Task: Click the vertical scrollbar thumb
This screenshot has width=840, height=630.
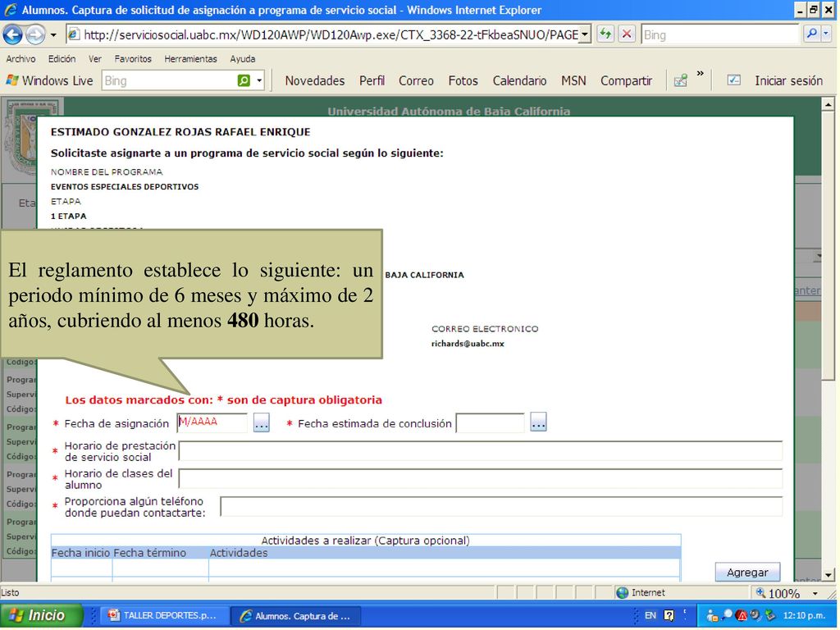Action: (x=829, y=245)
